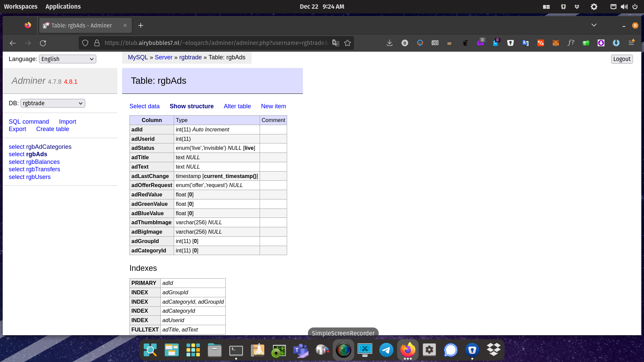The image size is (644, 362).
Task: Switch to the Select data tab
Action: [x=145, y=106]
